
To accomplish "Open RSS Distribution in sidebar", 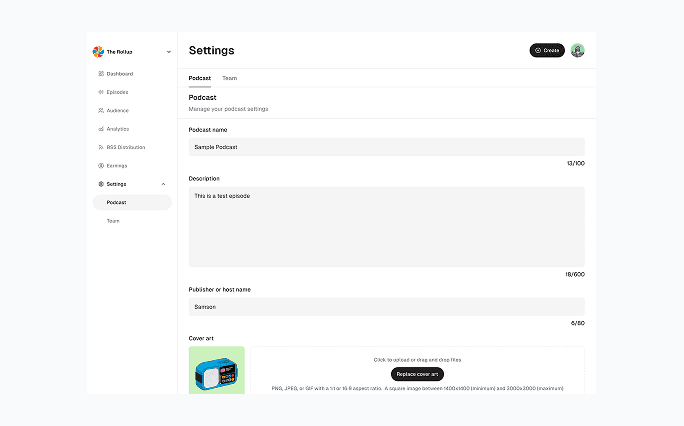I will tap(126, 147).
